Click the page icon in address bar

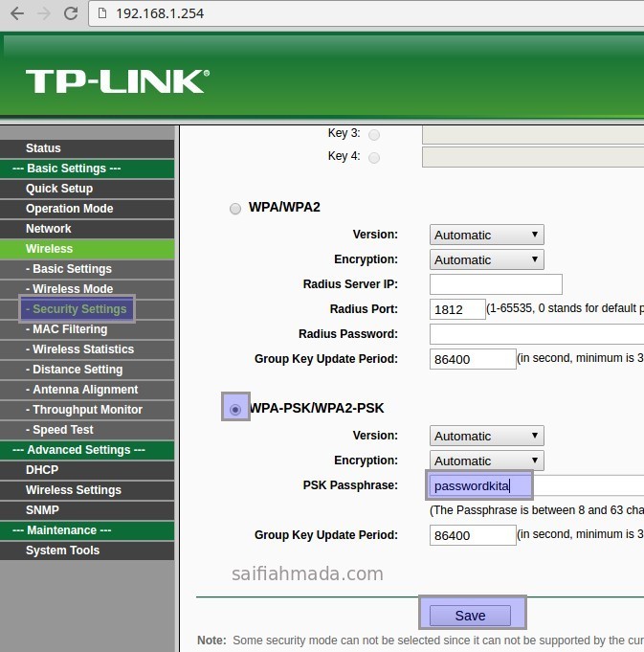[101, 13]
